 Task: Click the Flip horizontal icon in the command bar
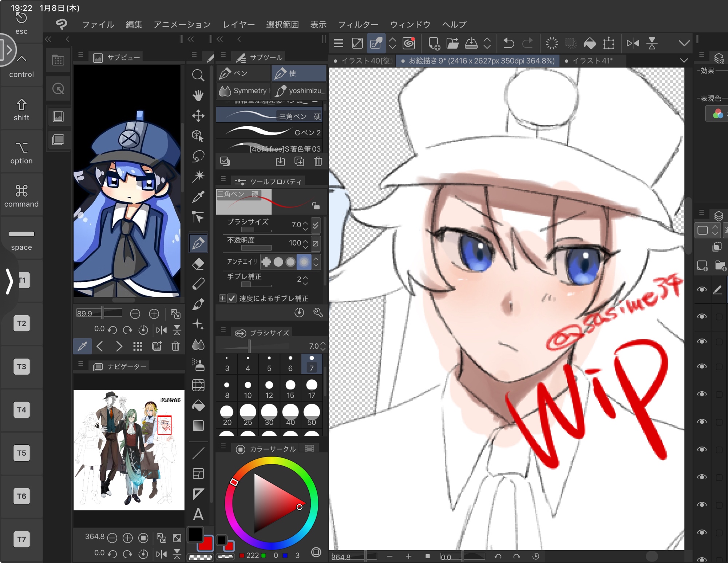pyautogui.click(x=633, y=44)
